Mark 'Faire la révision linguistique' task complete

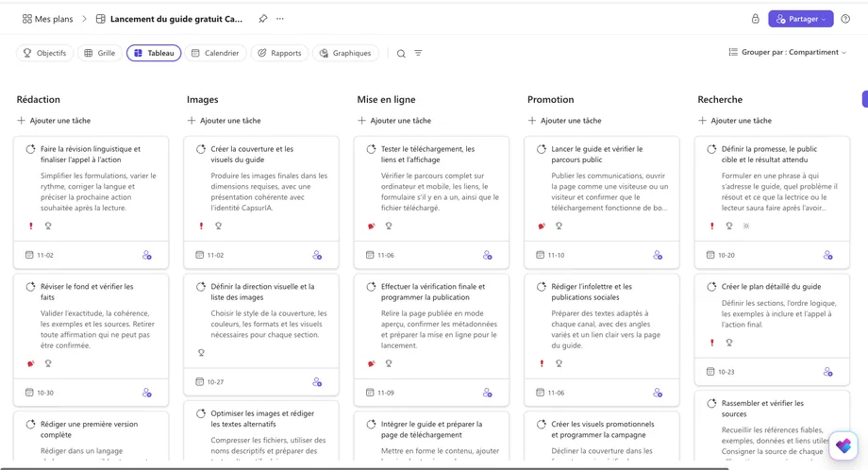coord(30,149)
